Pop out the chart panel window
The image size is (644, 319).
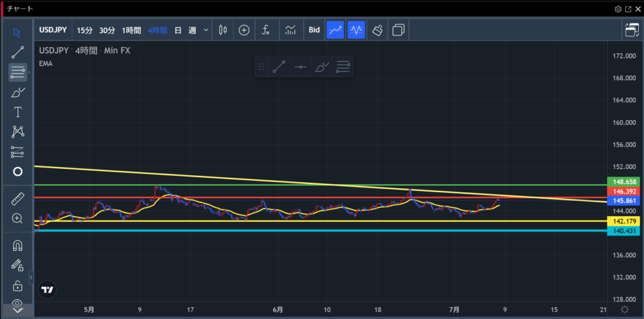click(x=628, y=9)
